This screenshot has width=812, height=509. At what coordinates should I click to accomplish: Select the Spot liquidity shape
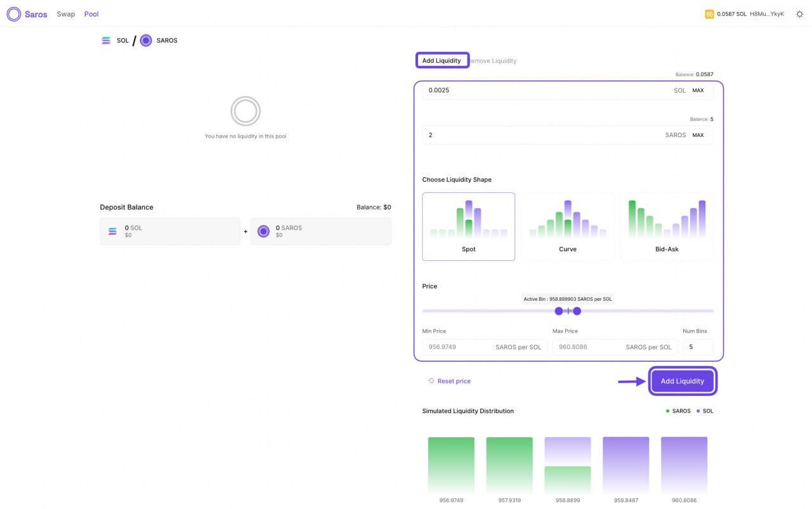coord(468,227)
